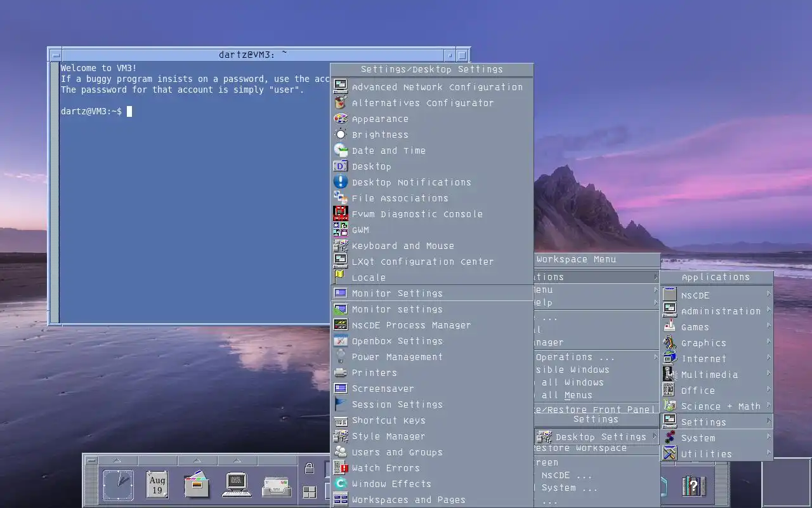Launch Fvwm Diagnostic Console icon
Viewport: 812px width, 508px height.
tap(341, 213)
